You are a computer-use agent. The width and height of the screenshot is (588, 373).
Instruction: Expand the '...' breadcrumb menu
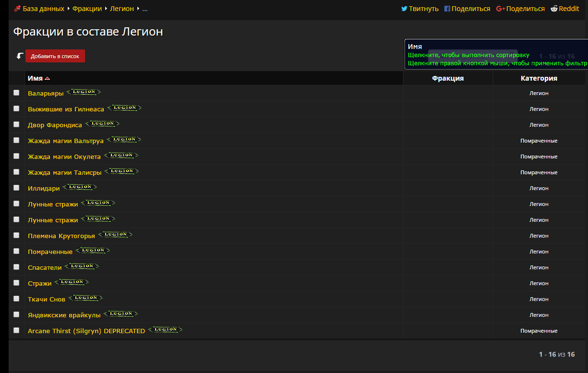(145, 9)
